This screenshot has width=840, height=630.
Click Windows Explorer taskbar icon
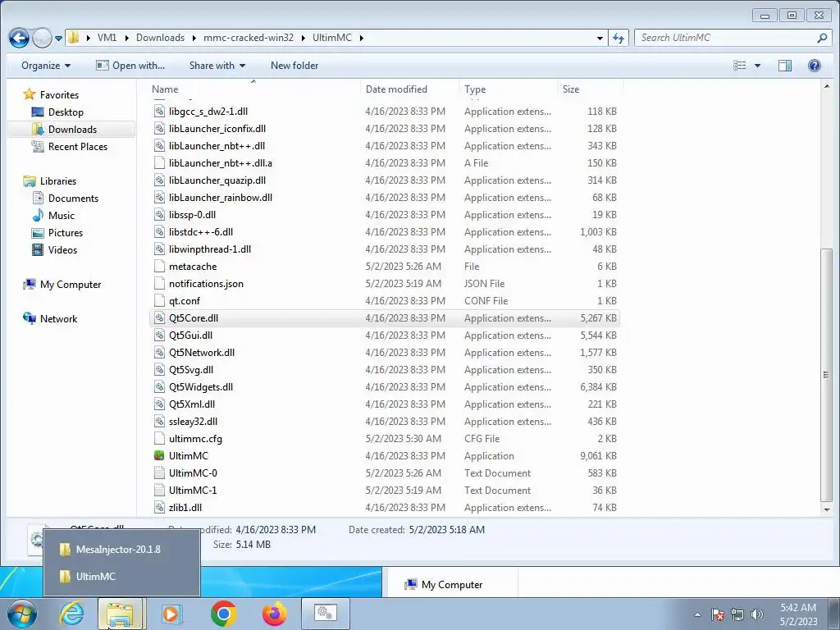(x=121, y=614)
